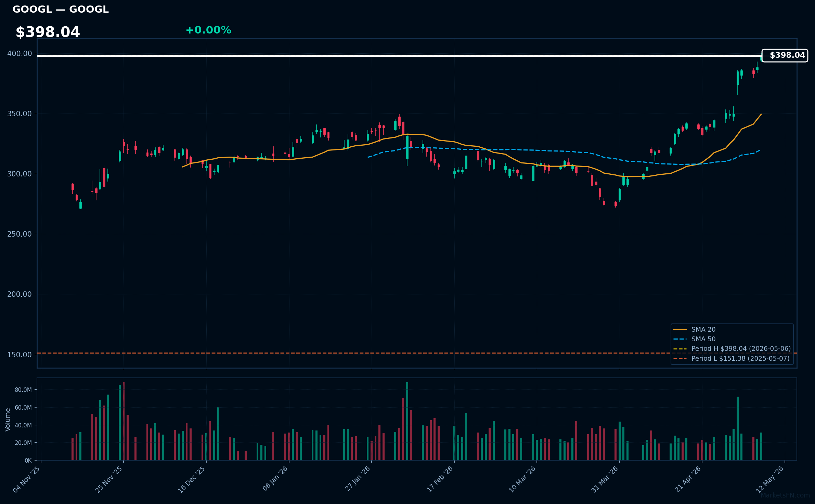Click the 300.00 price axis label

[x=20, y=174]
